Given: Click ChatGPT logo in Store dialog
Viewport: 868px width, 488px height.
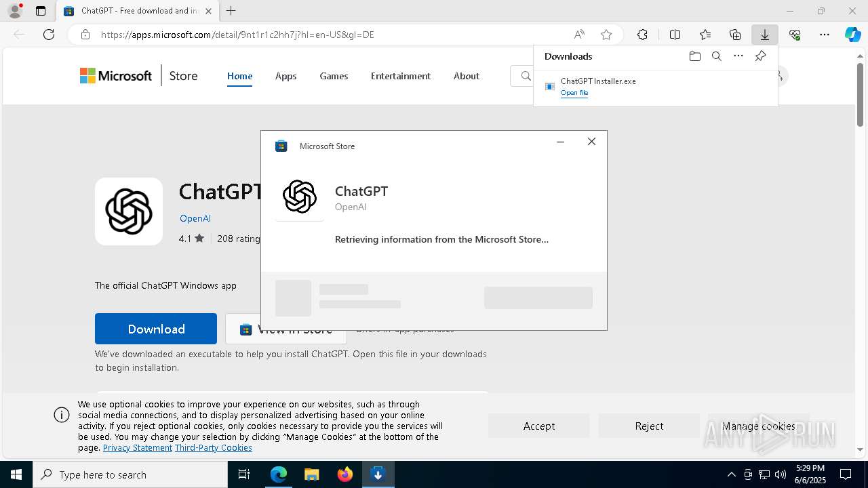Looking at the screenshot, I should click(x=300, y=197).
